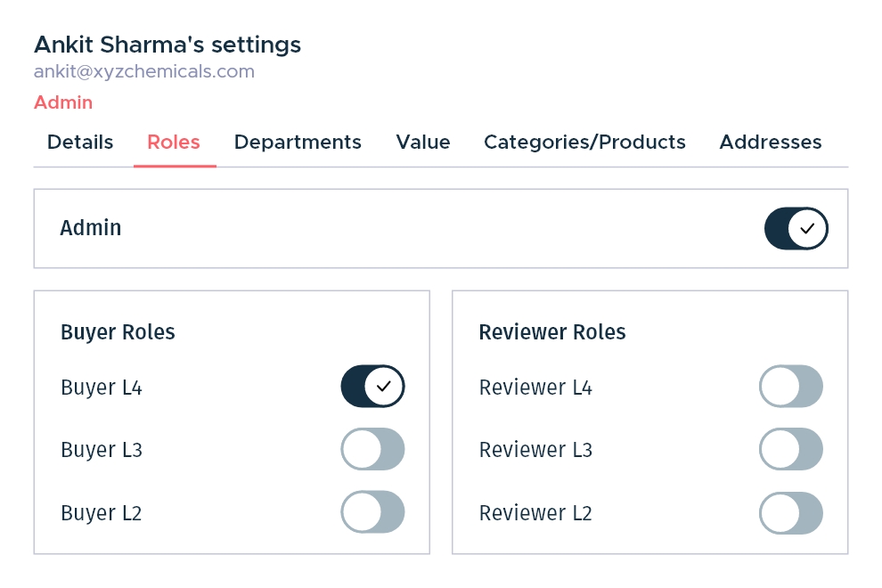Image resolution: width=882 pixels, height=588 pixels.
Task: Enable the Reviewer L4 toggle
Action: click(791, 386)
